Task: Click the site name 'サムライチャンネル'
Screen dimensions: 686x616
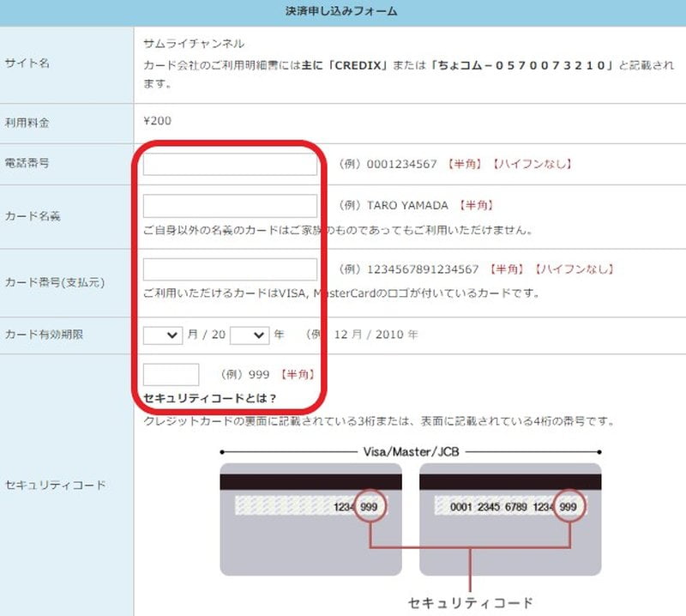Action: coord(194,44)
